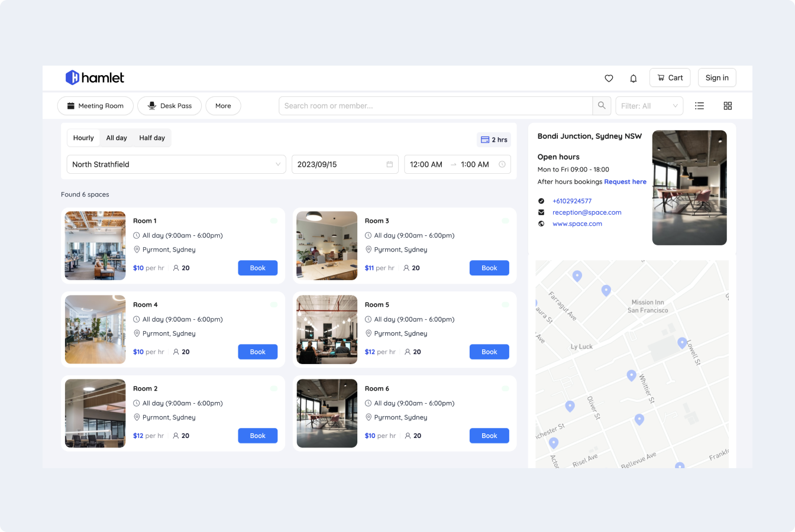
Task: Click the Request here link
Action: click(625, 181)
